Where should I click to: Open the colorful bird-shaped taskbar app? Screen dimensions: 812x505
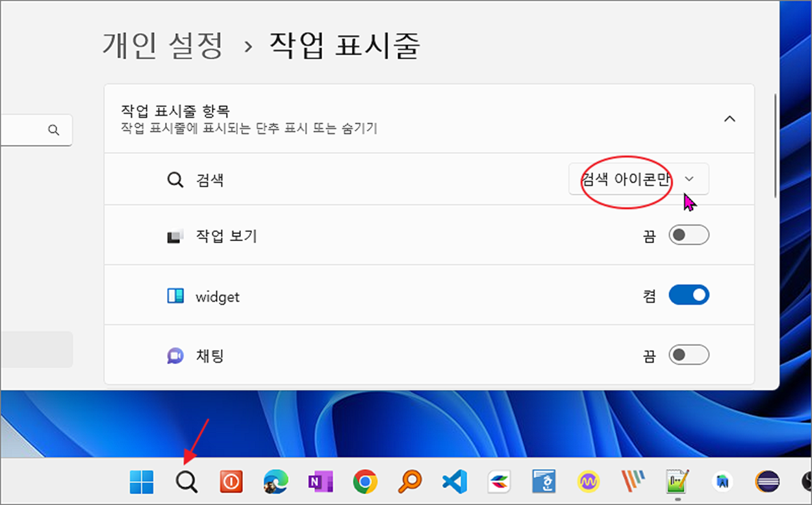click(x=499, y=482)
